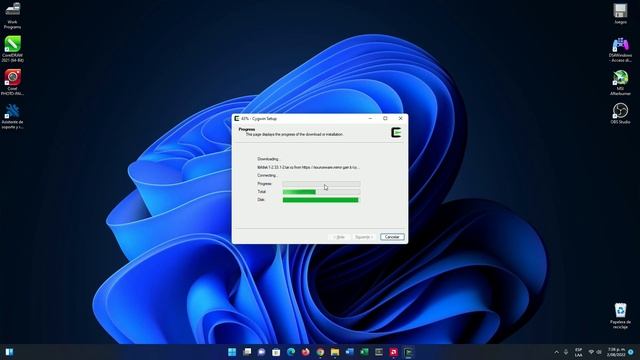Select the Asistente de soporte desktop shortcut
Viewport: 640px width, 360px height.
(12, 116)
